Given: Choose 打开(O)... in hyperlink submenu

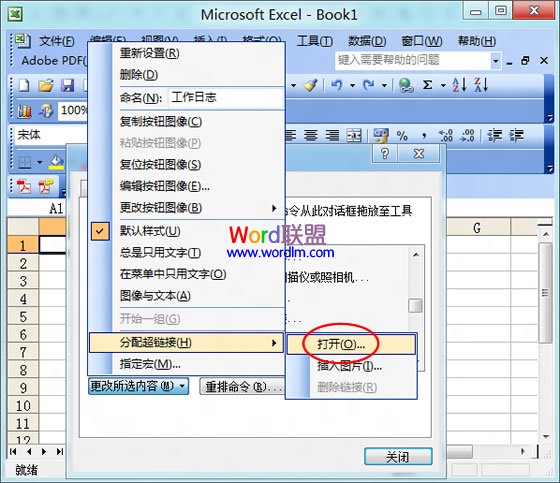Looking at the screenshot, I should pyautogui.click(x=341, y=344).
